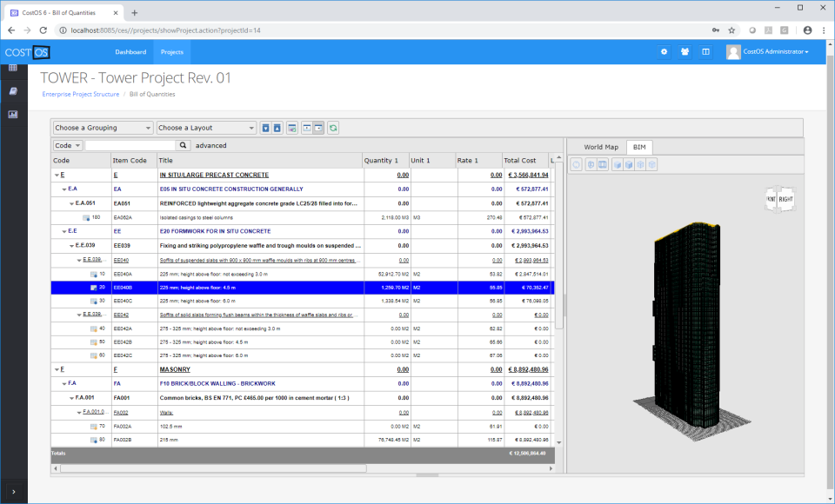Expand all rows using the expand-all icon
Viewport: 835px width, 504px height.
[x=267, y=128]
